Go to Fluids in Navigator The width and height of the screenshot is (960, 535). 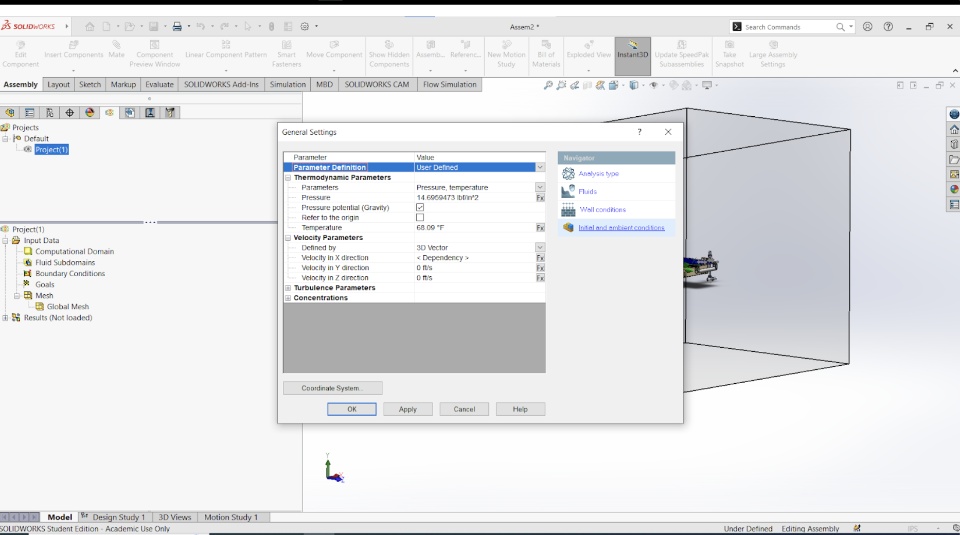[587, 192]
